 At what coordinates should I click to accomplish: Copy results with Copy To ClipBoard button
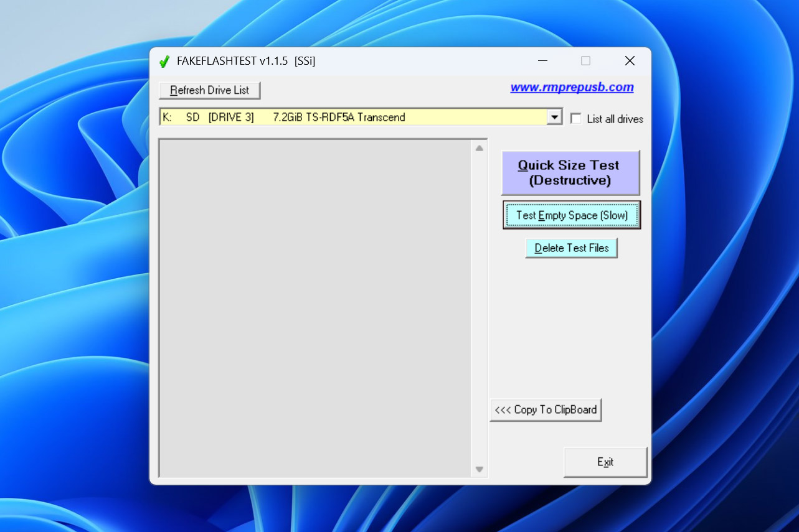coord(546,409)
